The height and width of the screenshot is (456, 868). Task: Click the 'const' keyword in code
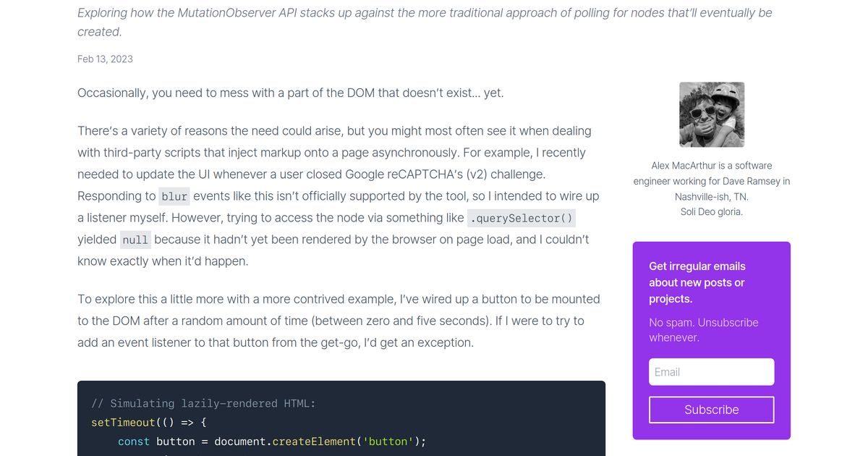click(134, 441)
